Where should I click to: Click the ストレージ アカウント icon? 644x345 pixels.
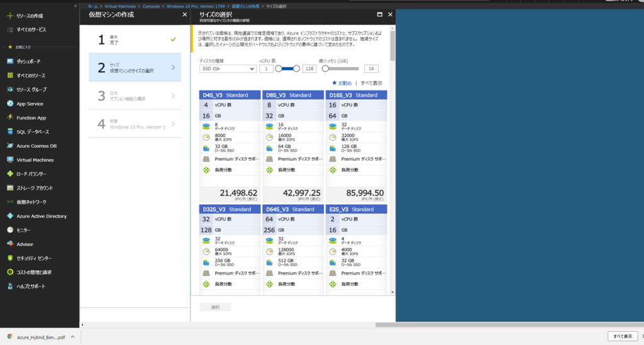click(10, 188)
